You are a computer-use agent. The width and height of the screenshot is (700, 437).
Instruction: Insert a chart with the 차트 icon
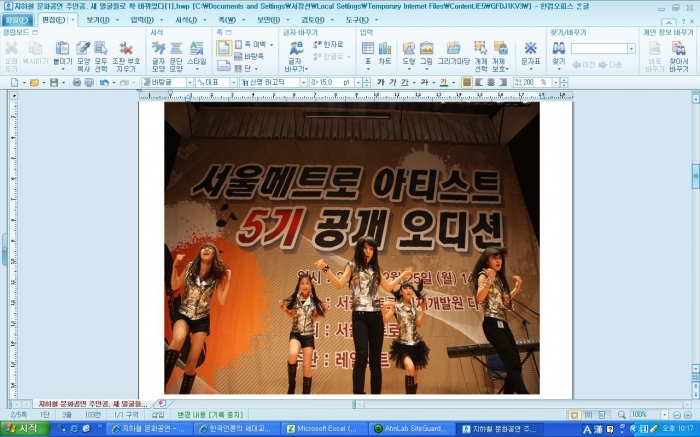(385, 48)
